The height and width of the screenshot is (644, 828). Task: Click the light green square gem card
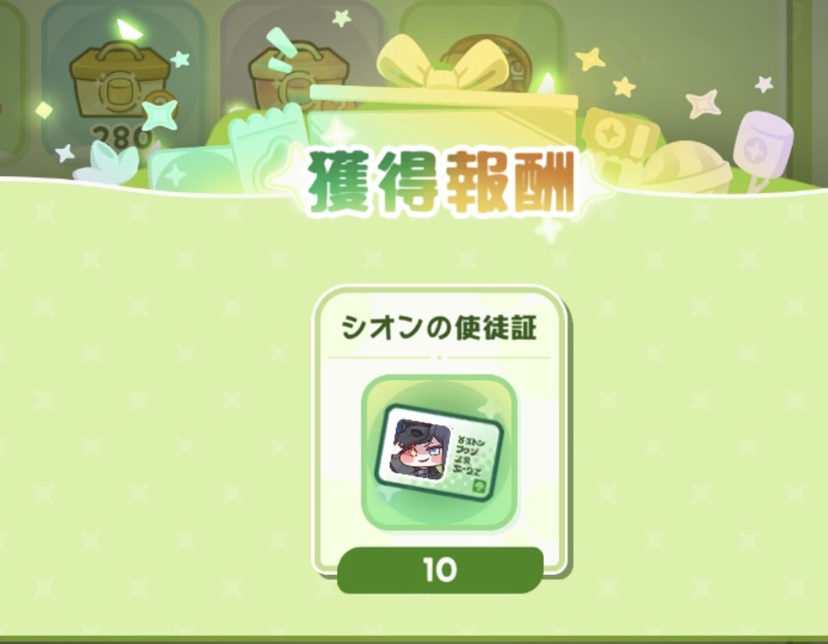point(190,168)
